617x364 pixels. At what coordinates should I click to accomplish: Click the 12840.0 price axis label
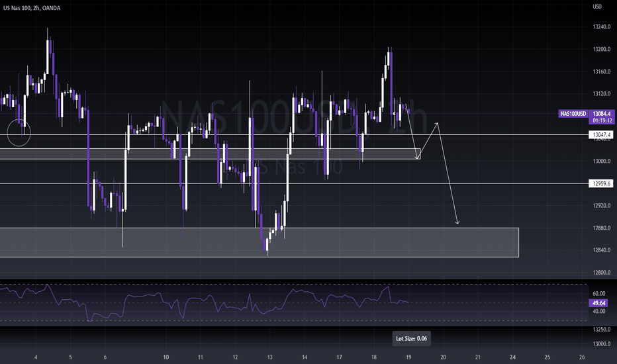[602, 250]
